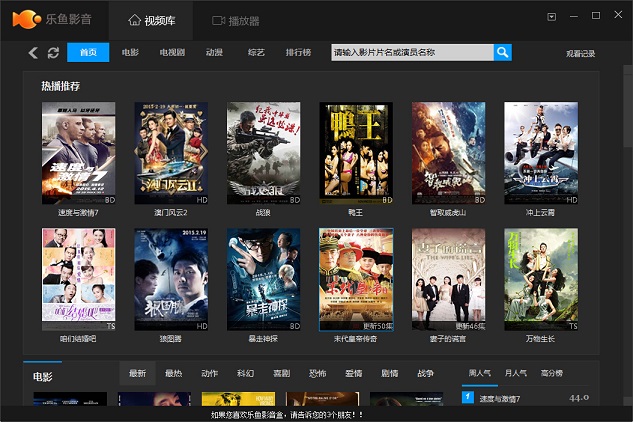Screen dimensions: 633x422
Task: Open 观看记录 watch history
Action: tap(580, 53)
